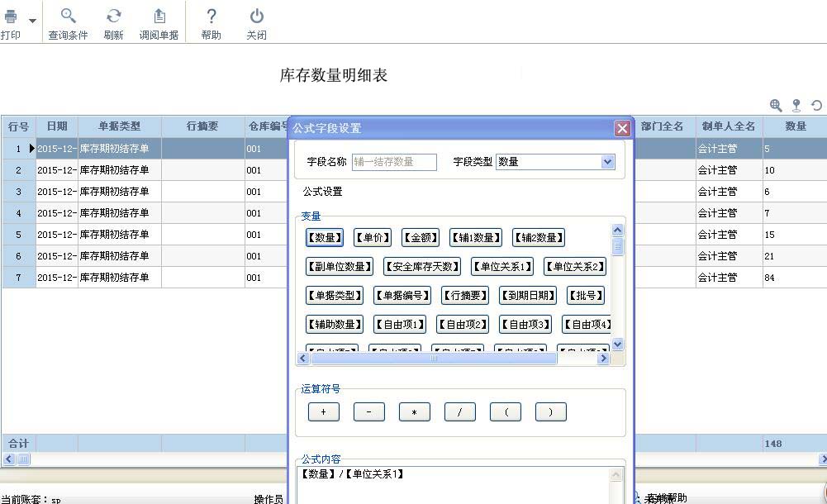The width and height of the screenshot is (827, 504).
Task: Click the undo arrow icon above the table
Action: coord(816,105)
